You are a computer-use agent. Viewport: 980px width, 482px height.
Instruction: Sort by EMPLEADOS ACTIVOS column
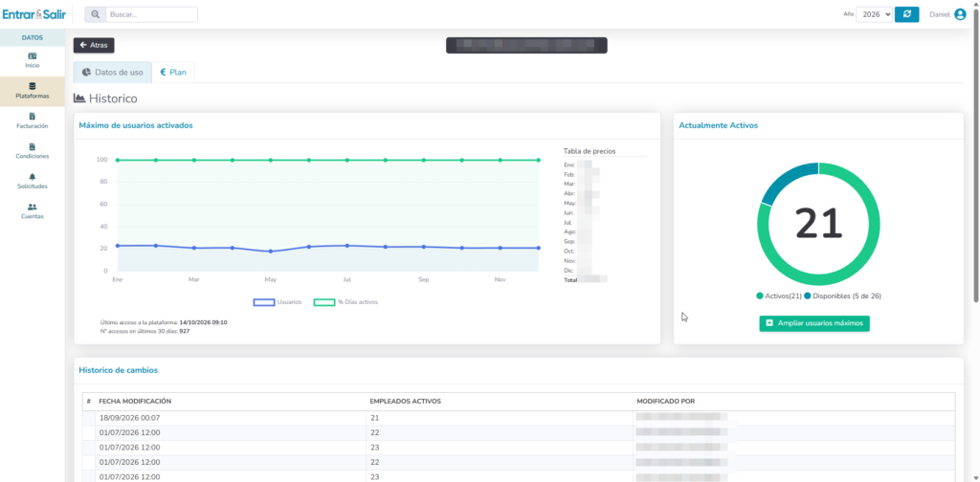click(406, 401)
